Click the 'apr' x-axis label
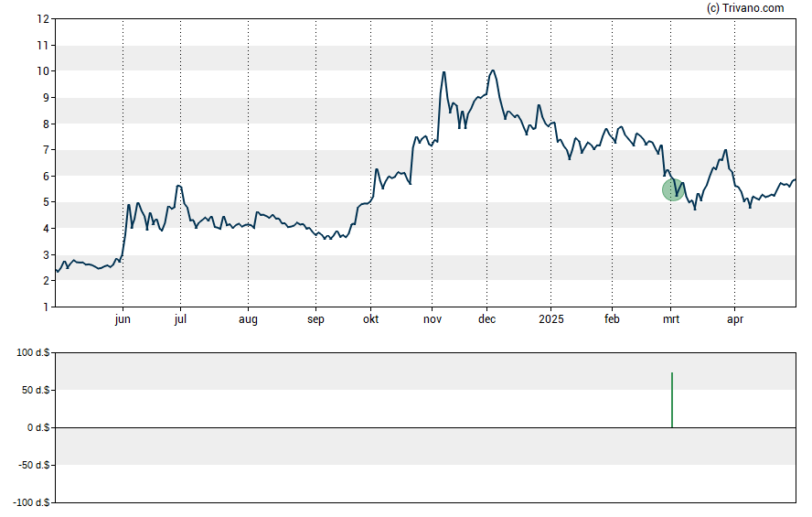812x517 pixels. pyautogui.click(x=735, y=319)
